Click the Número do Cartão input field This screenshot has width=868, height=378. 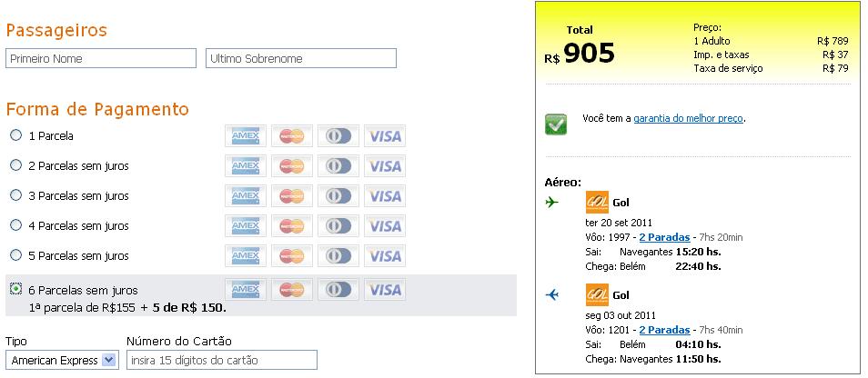pyautogui.click(x=221, y=360)
